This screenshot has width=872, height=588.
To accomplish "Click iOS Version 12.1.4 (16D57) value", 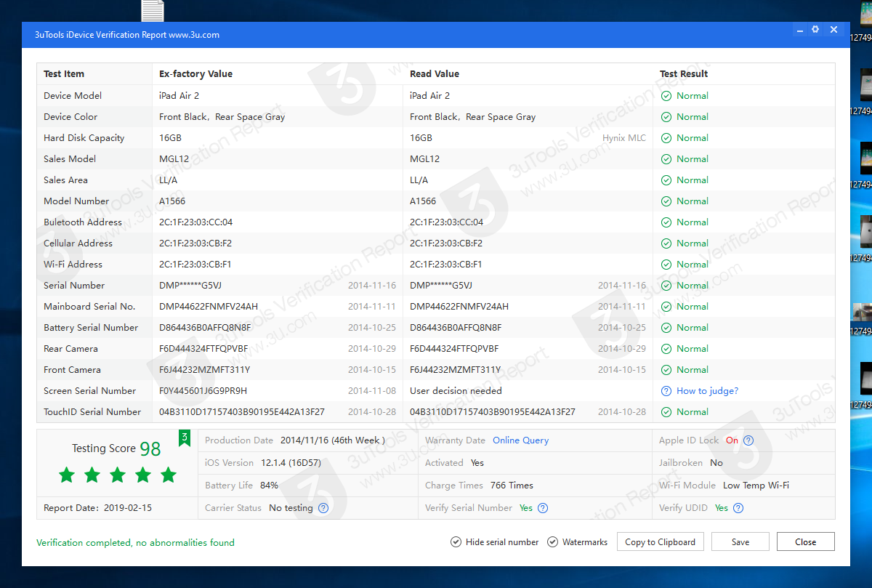I will 291,463.
